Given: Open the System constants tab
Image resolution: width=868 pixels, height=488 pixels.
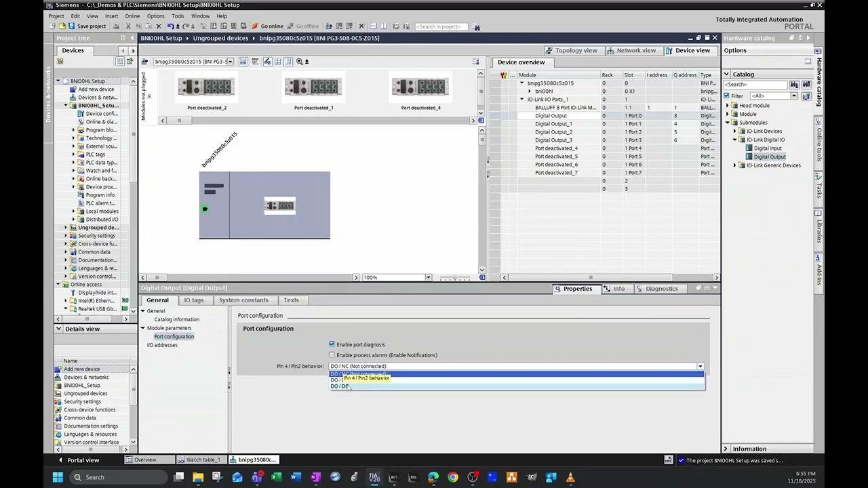Looking at the screenshot, I should click(243, 300).
